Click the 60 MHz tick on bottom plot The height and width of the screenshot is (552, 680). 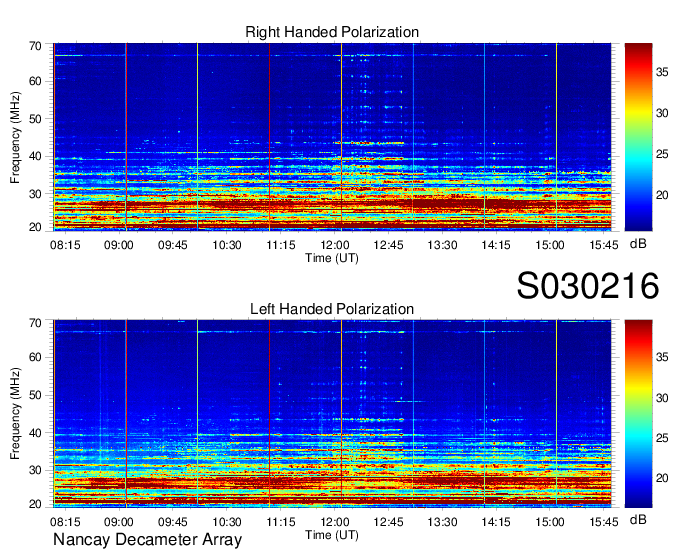(35, 357)
